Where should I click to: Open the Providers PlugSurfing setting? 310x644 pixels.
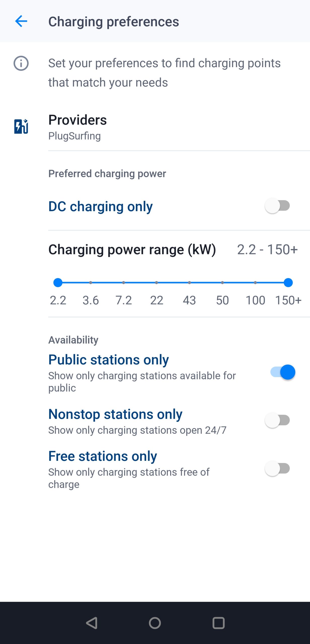click(x=77, y=127)
